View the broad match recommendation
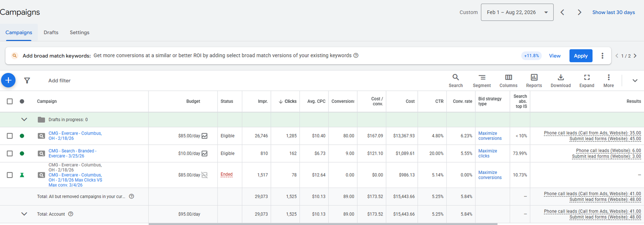Screen dimensions: 644x225 [555, 56]
